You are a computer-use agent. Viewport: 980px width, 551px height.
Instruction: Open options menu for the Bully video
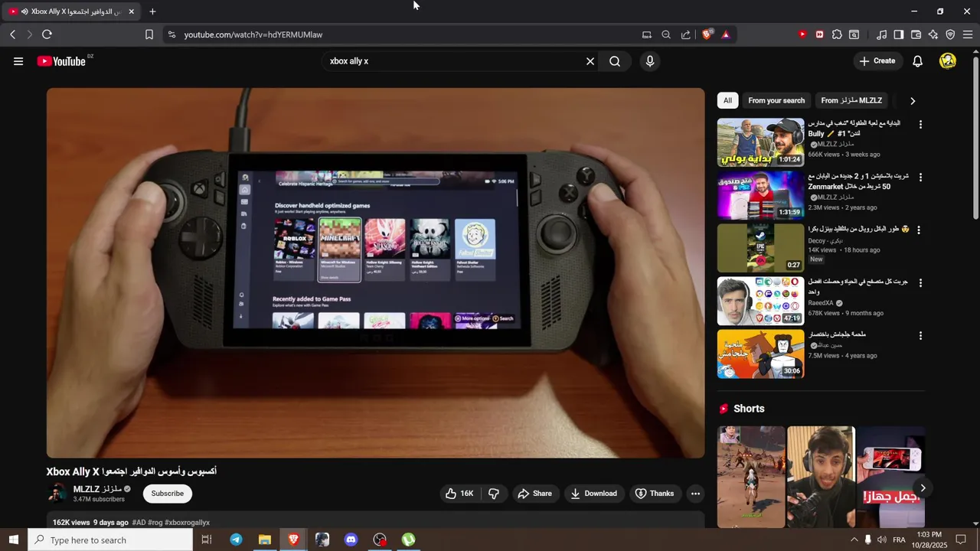tap(920, 124)
